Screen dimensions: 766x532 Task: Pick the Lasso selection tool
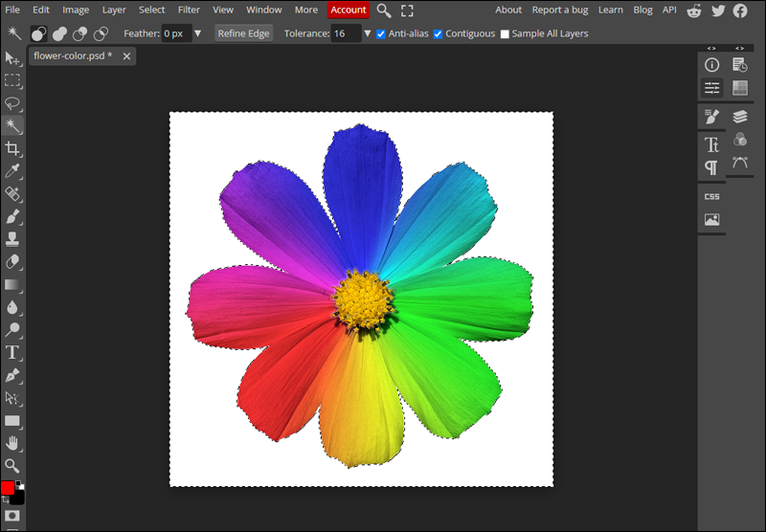12,103
